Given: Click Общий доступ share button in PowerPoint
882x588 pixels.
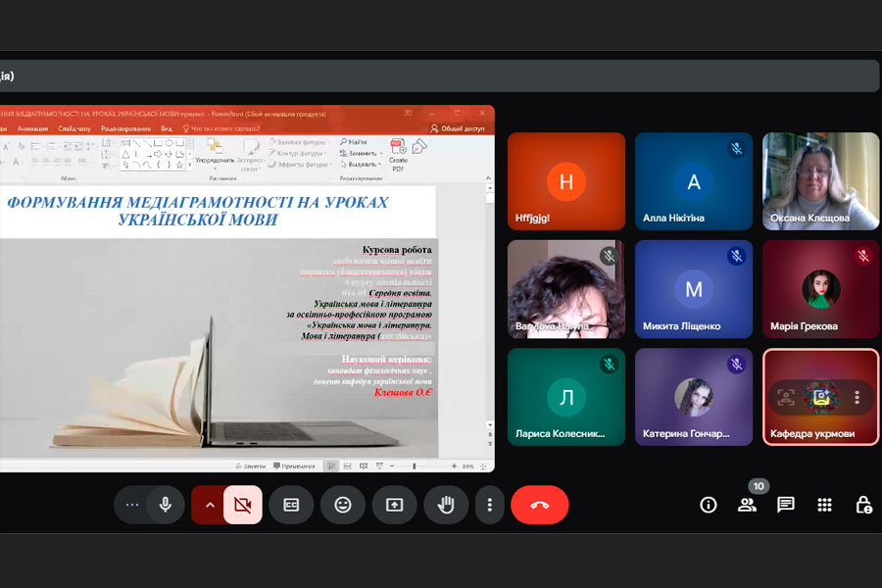Looking at the screenshot, I should pos(458,128).
